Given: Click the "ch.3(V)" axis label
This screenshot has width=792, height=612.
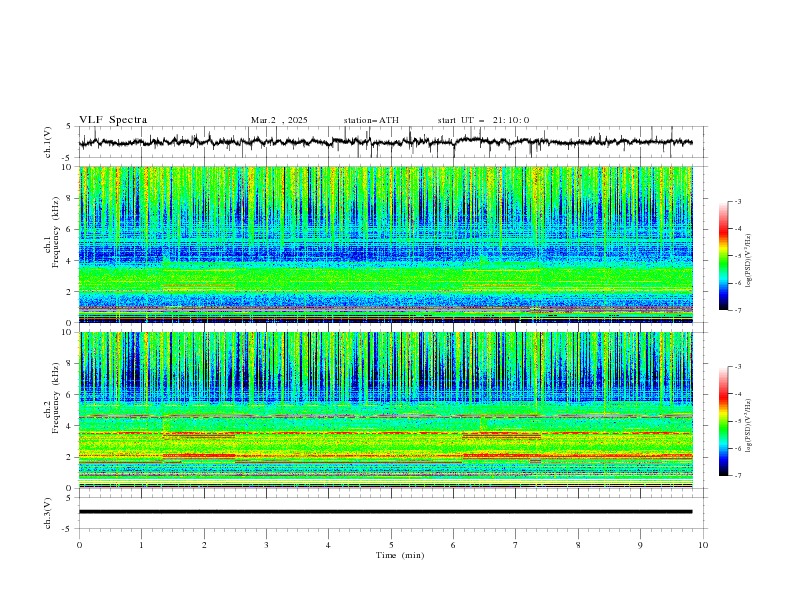Looking at the screenshot, I should [48, 513].
